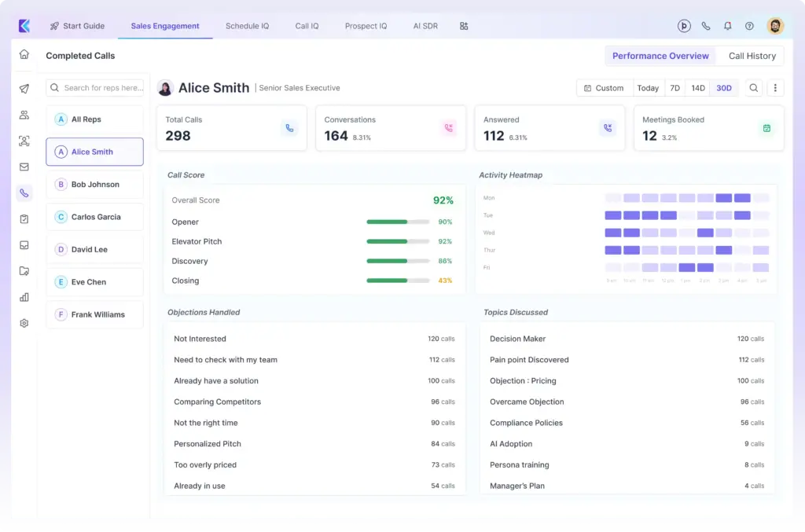Click the search magnifier near the date filters
Screen dimensions: 805x532
pyautogui.click(x=753, y=87)
